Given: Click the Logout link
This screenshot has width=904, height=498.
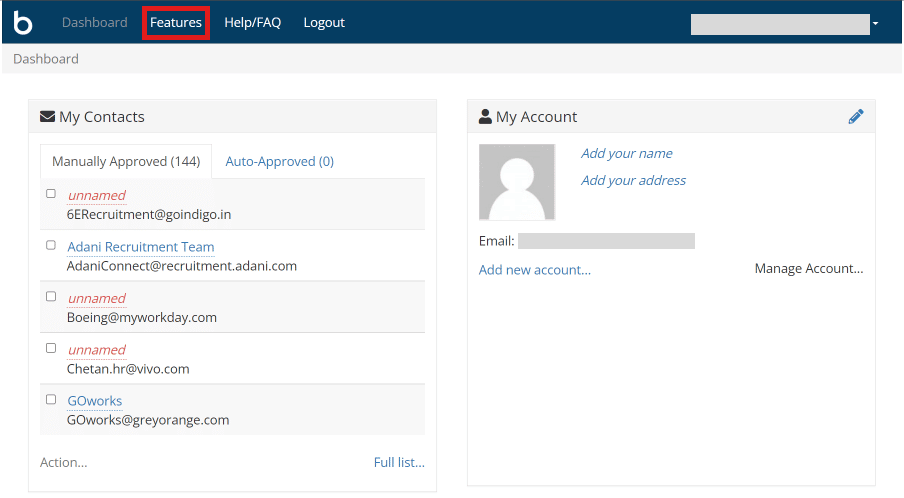Looking at the screenshot, I should click(x=324, y=22).
